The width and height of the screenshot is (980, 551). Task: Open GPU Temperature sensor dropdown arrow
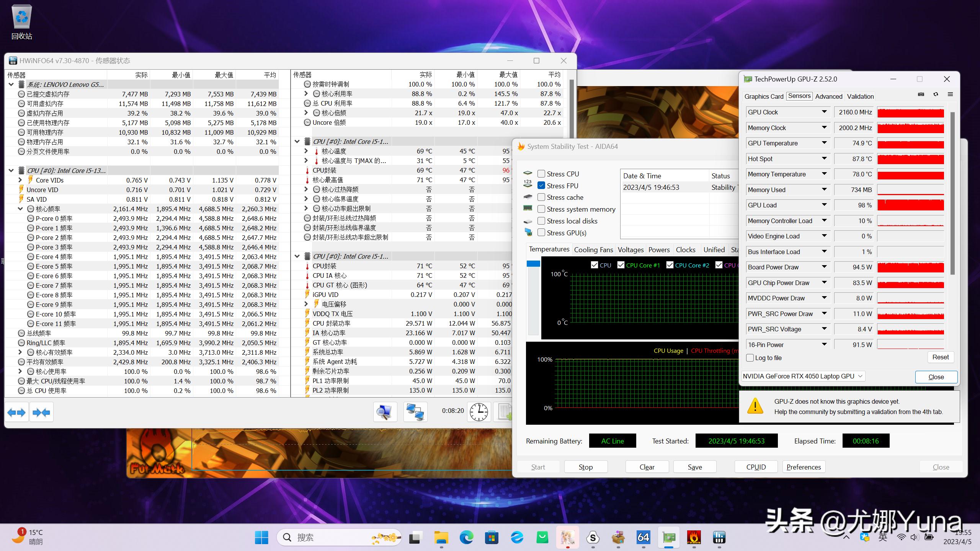[824, 143]
